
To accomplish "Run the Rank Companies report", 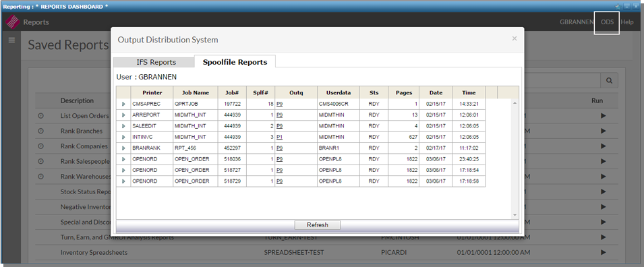I will pos(603,146).
